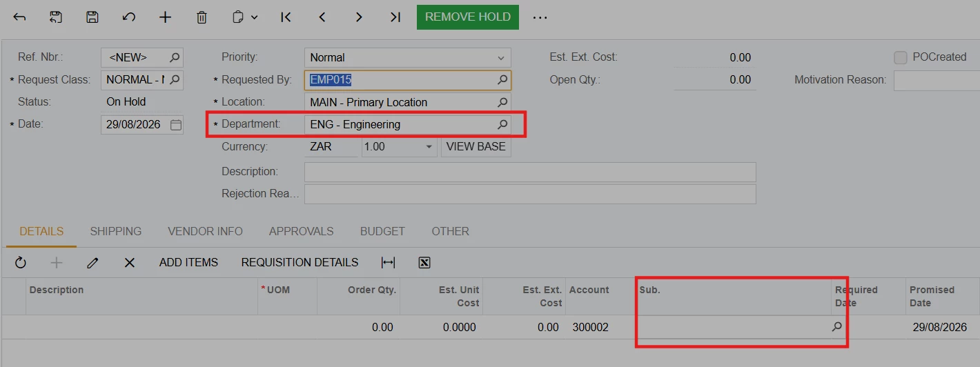980x367 pixels.
Task: Open the more actions ellipsis menu
Action: 540,17
